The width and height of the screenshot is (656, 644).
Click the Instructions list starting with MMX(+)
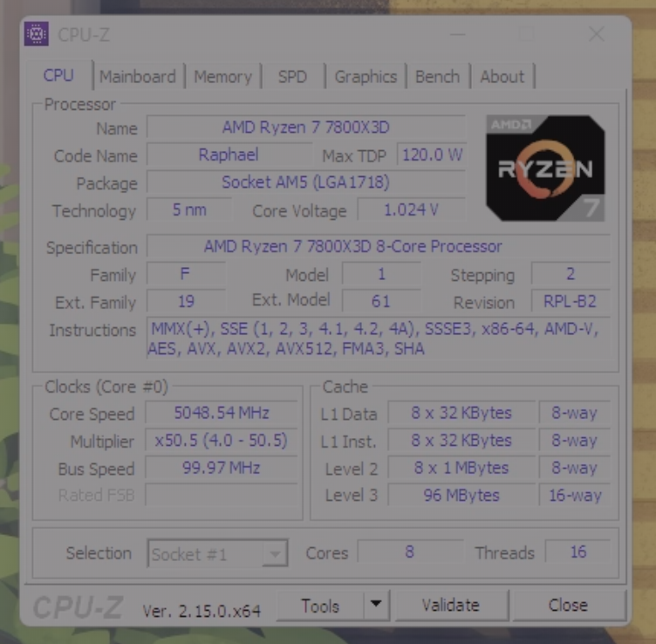[379, 338]
